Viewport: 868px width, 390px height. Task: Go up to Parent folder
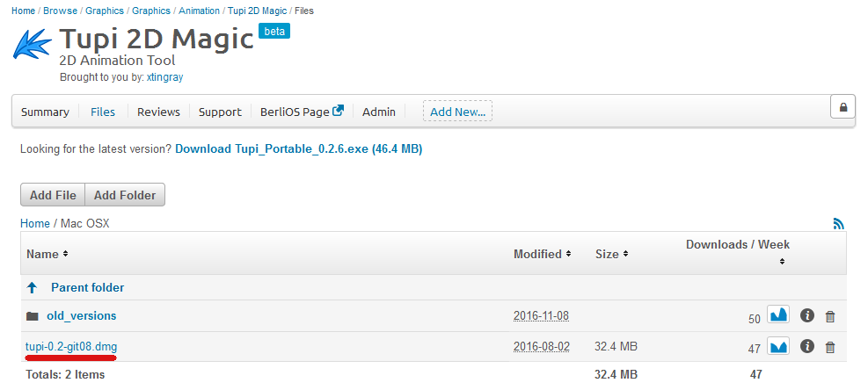point(87,287)
